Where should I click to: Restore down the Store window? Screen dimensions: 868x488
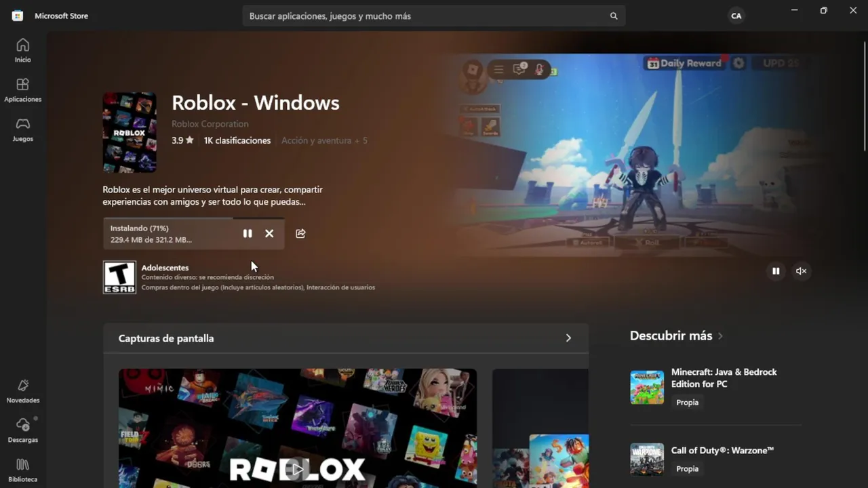coord(823,10)
